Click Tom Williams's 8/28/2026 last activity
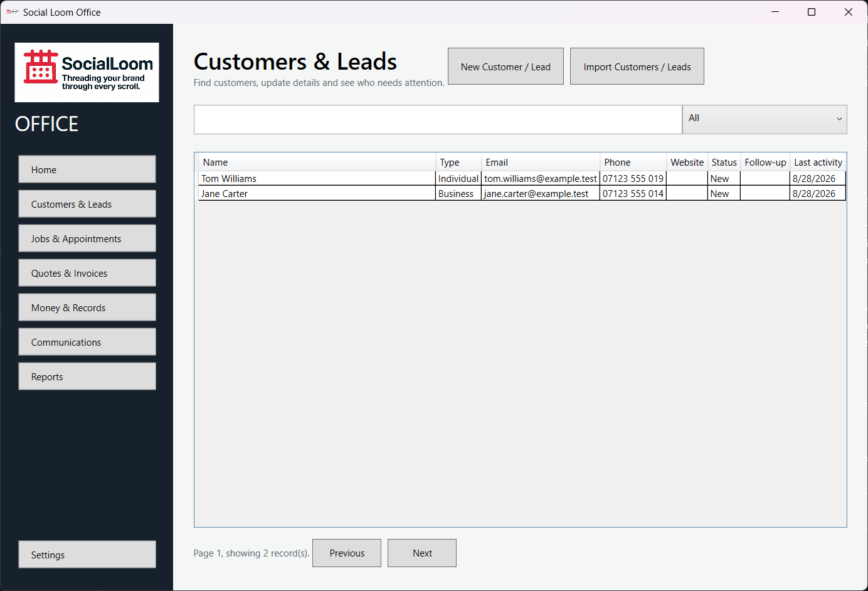 pos(818,179)
